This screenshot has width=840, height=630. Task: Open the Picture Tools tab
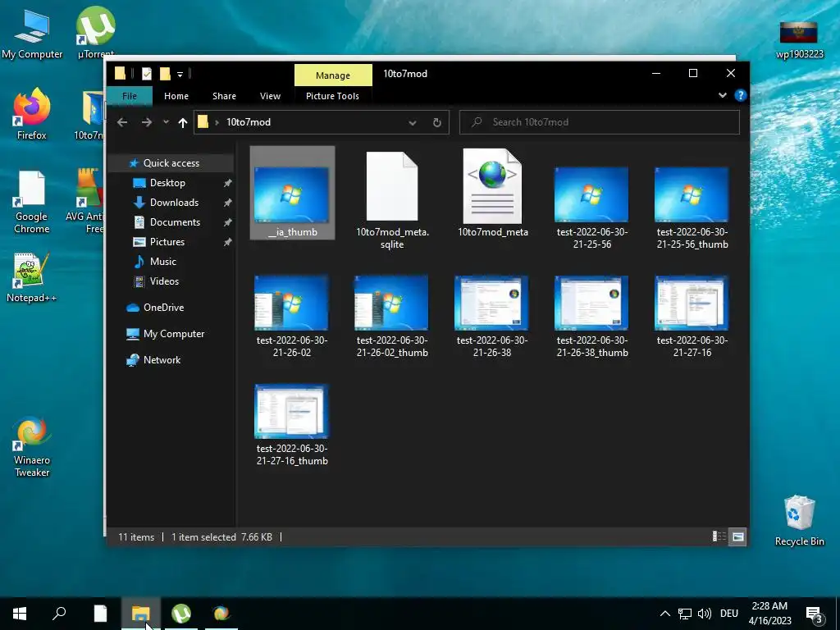click(x=332, y=96)
